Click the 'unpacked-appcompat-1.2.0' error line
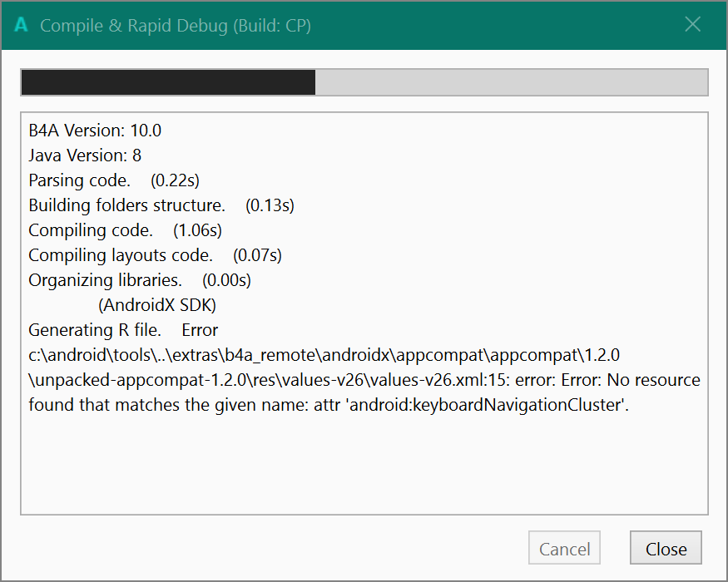 click(x=364, y=380)
